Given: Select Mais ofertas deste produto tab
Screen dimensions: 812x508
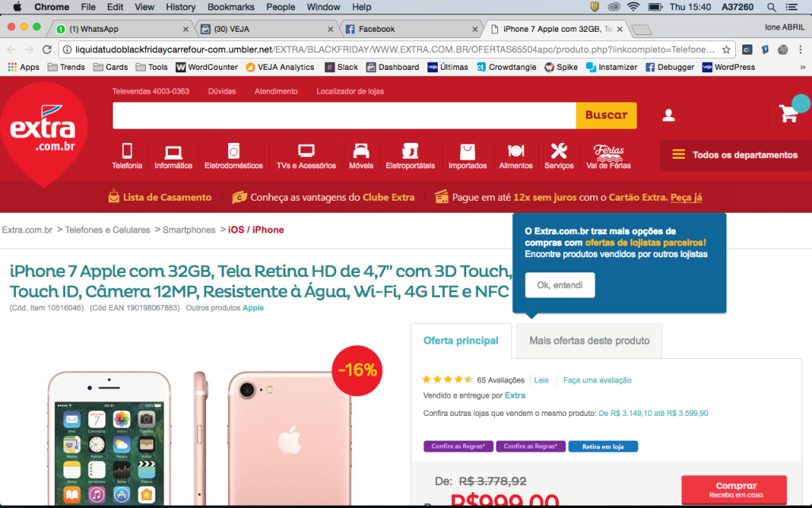Looking at the screenshot, I should coord(589,341).
